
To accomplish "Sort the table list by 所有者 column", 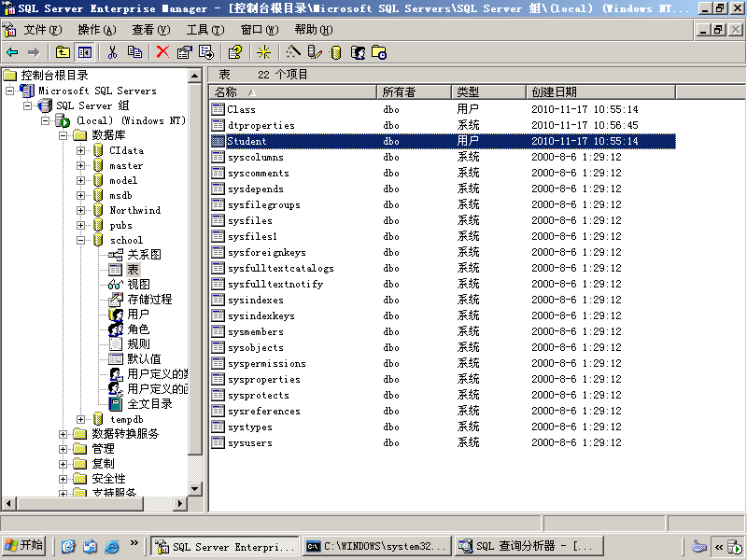I will click(x=414, y=91).
